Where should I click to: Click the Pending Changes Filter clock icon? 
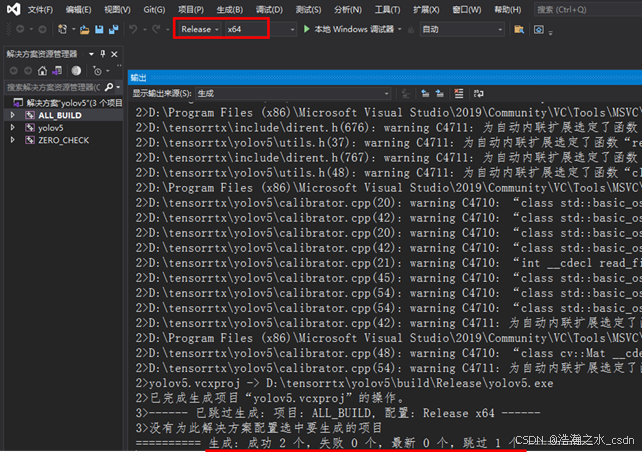[97, 71]
